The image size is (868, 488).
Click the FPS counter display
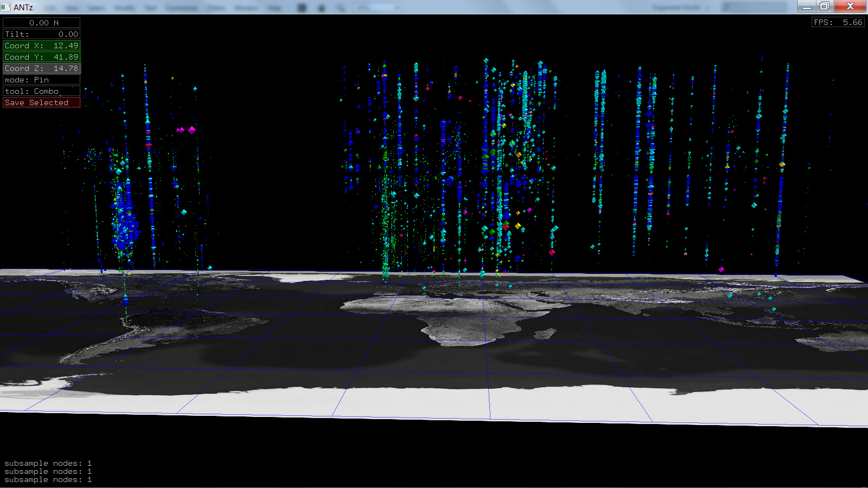[x=838, y=22]
